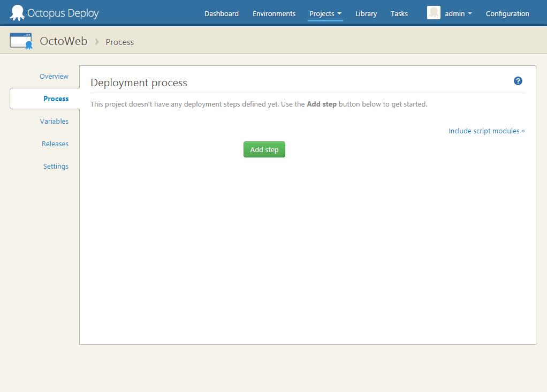The image size is (547, 392).
Task: Open the help icon on Deployment process
Action: click(518, 81)
